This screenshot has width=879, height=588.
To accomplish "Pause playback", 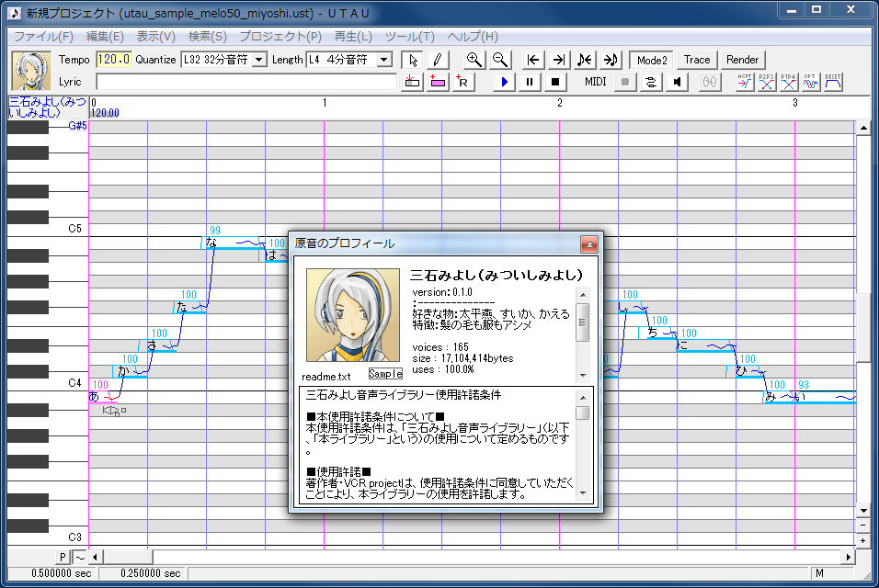I will [x=530, y=82].
